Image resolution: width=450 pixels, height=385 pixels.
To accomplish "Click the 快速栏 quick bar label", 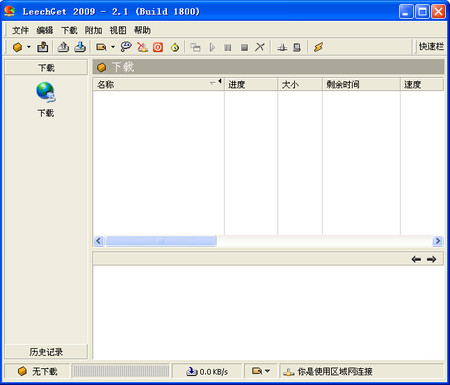I will click(x=431, y=47).
